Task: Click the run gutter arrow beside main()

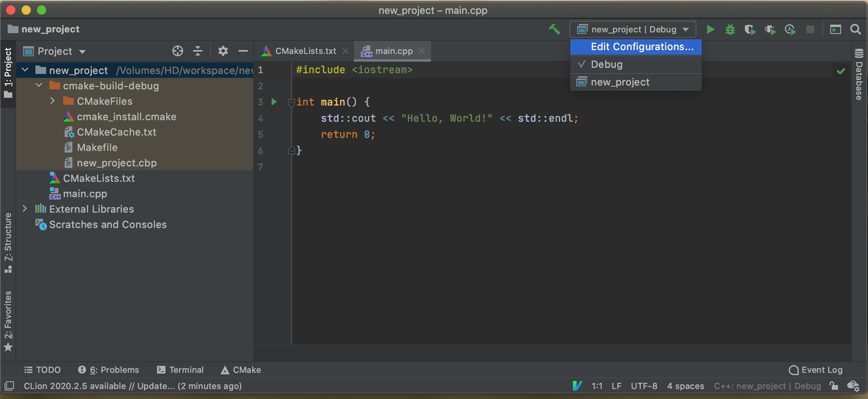Action: coord(274,102)
